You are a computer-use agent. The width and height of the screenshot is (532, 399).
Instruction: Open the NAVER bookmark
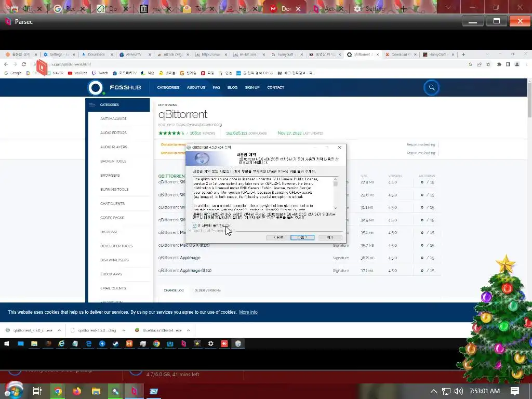tap(55, 73)
